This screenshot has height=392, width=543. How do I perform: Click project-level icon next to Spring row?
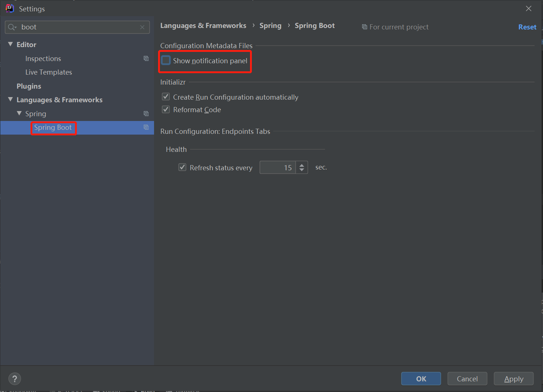tap(146, 114)
